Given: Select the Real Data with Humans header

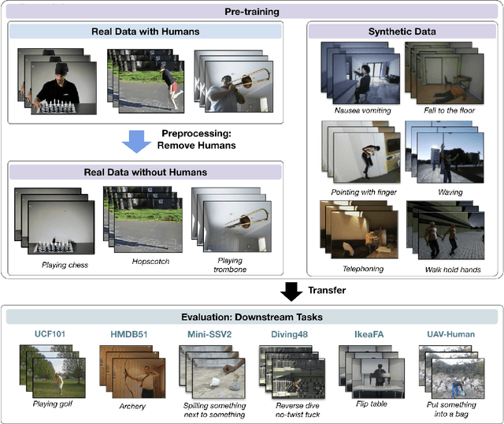Looking at the screenshot, I should [x=145, y=32].
